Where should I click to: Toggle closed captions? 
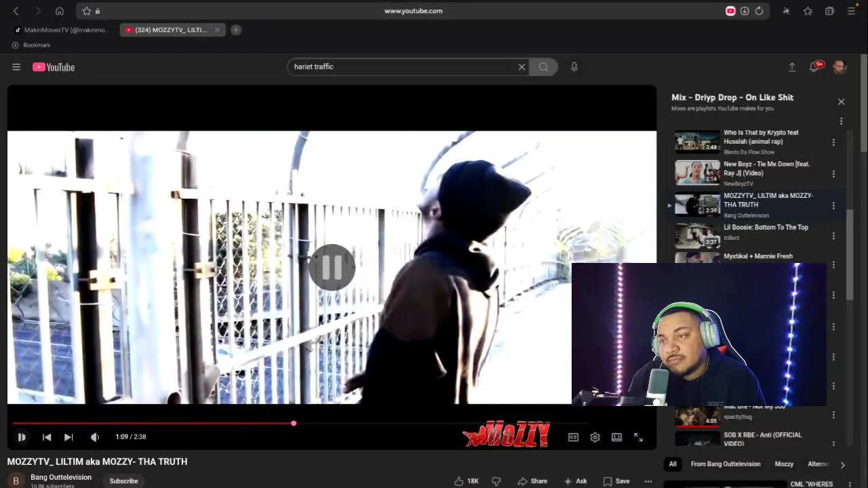click(x=573, y=437)
